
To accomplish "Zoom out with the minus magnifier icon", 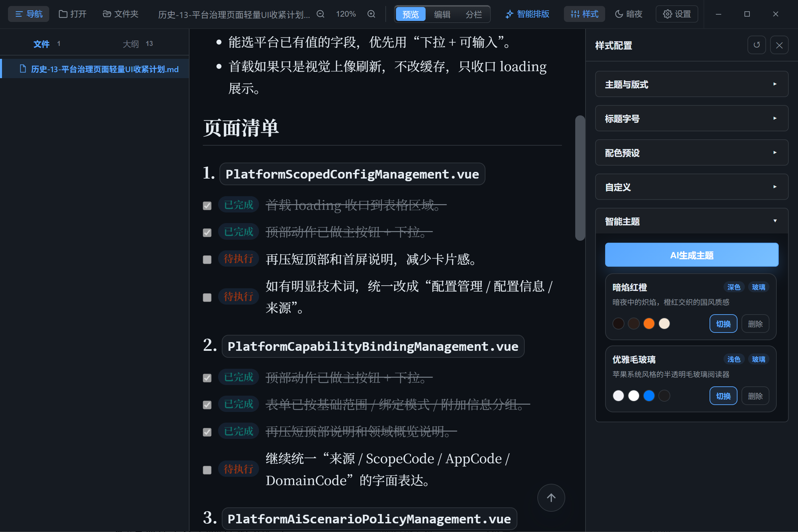I will point(320,14).
